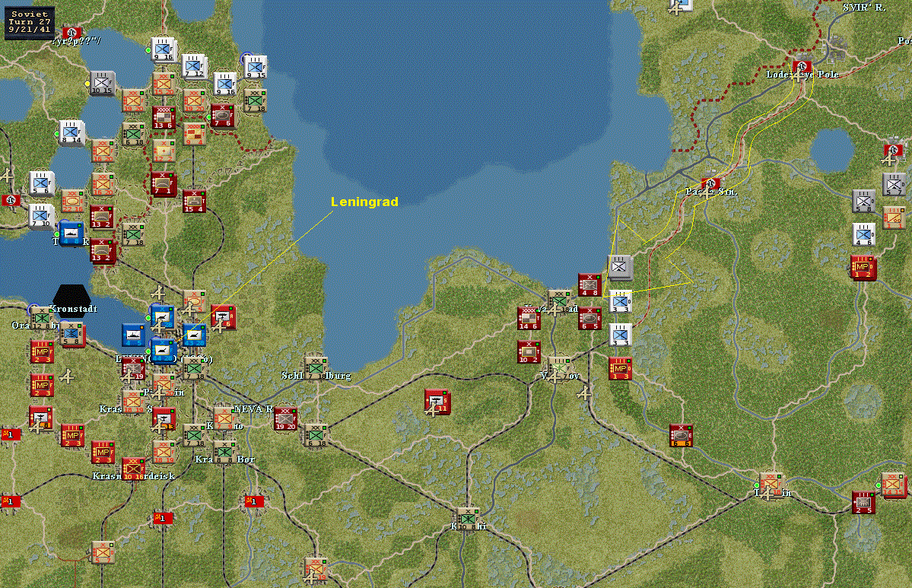Select the red division marked 19 20 at Neva

click(285, 418)
